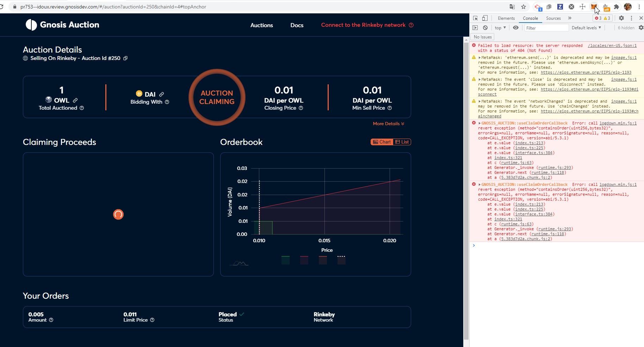Expand first useClaimOrderCallback error

479,123
